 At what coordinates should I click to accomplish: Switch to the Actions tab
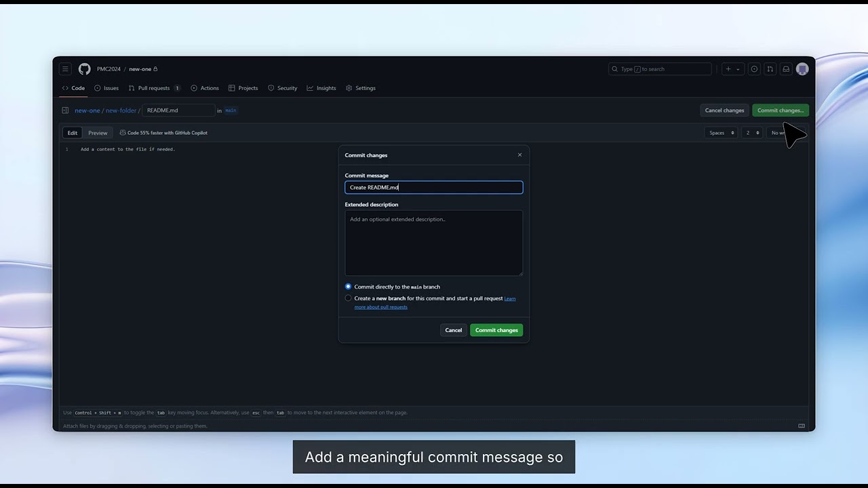[x=205, y=88]
